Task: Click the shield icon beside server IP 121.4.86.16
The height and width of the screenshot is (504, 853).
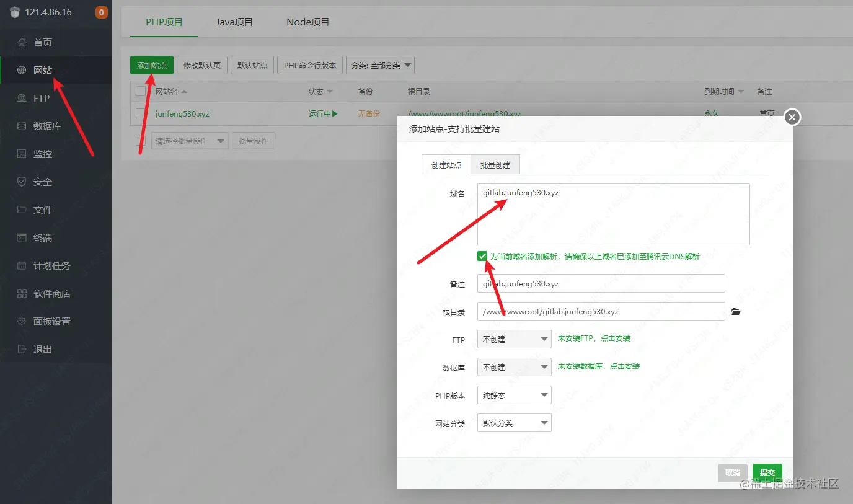Action: 15,12
